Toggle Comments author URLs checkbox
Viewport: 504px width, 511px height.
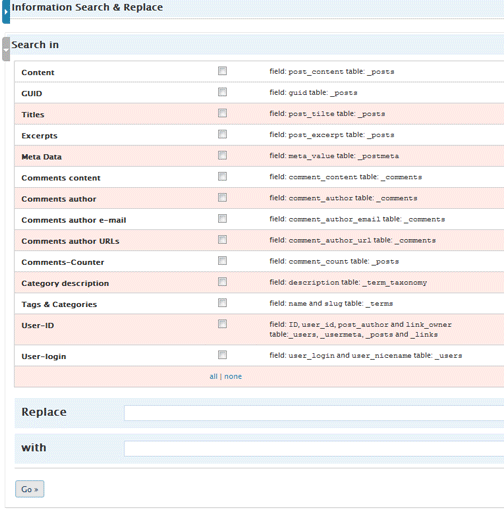[222, 240]
